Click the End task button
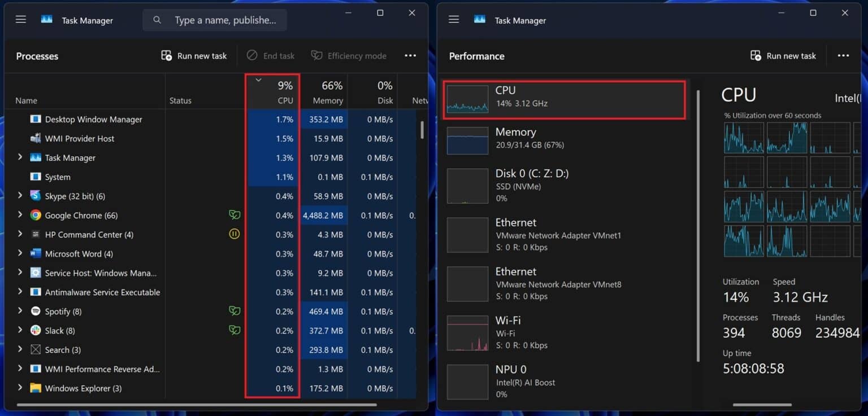Screen dimensions: 868x416 [271, 55]
